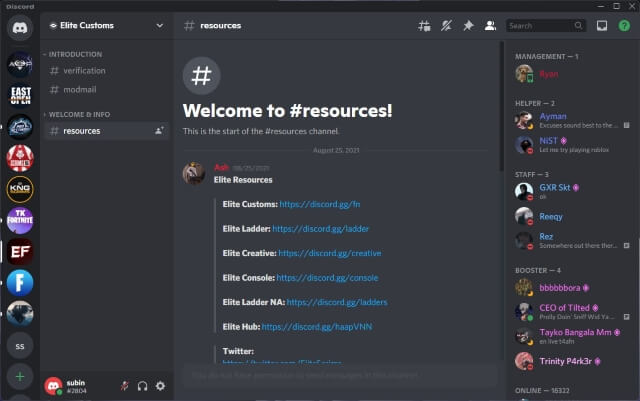
Task: Click Add a Server plus button
Action: pyautogui.click(x=20, y=378)
